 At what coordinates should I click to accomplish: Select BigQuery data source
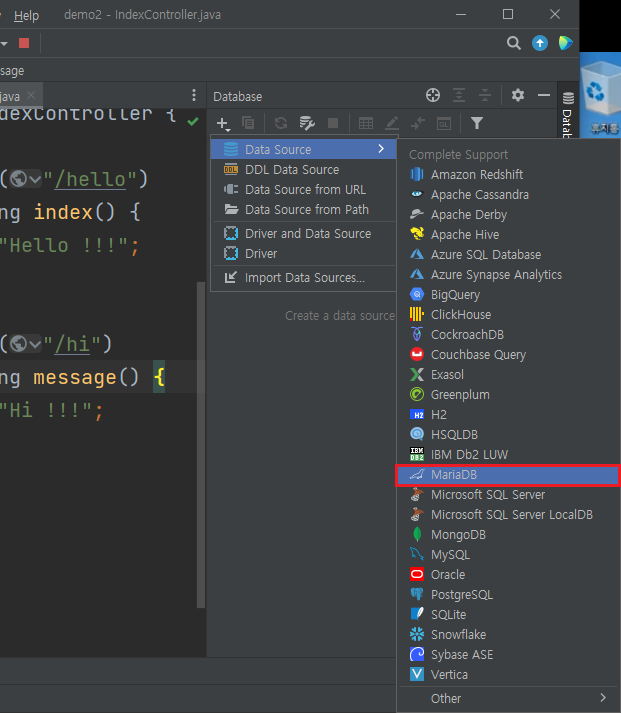click(509, 295)
